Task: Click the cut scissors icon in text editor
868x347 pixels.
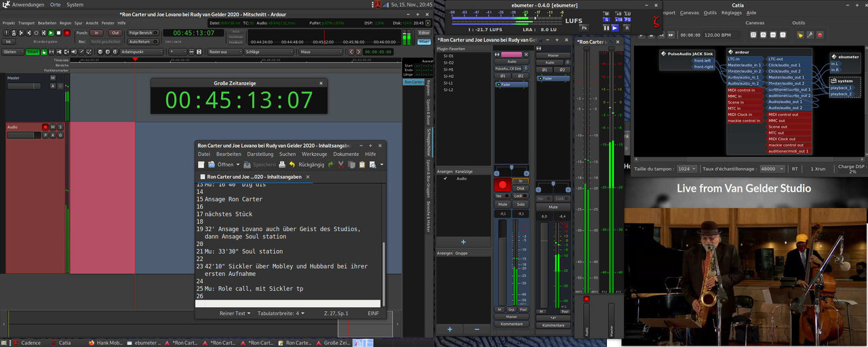Action: coord(341,165)
